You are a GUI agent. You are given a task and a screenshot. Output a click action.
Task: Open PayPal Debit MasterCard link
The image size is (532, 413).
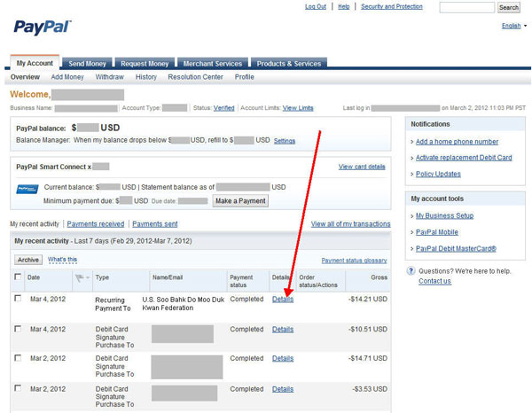(456, 248)
